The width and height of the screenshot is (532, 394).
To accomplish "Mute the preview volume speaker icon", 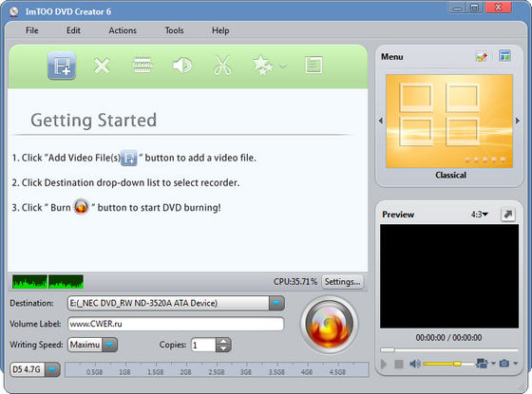I will coord(414,364).
